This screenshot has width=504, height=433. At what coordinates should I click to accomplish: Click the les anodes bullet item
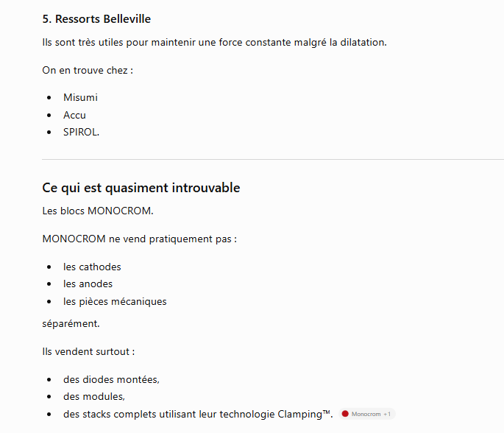point(88,284)
